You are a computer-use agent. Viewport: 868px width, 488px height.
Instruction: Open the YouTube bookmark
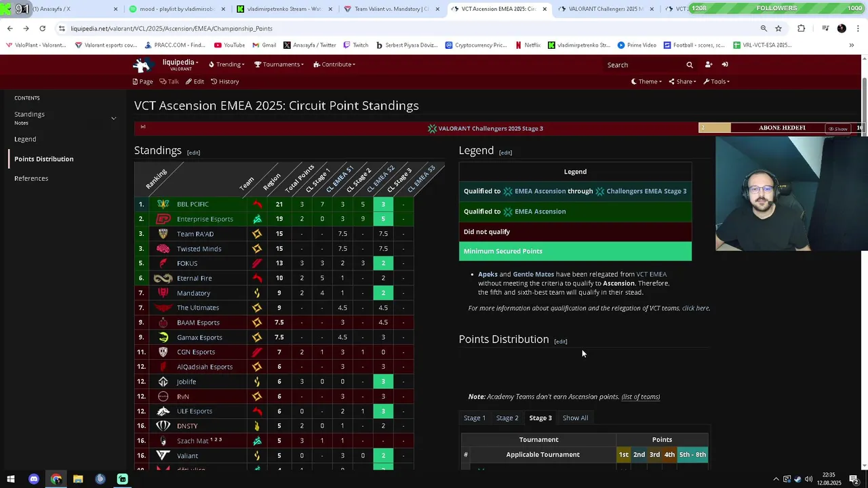point(229,45)
